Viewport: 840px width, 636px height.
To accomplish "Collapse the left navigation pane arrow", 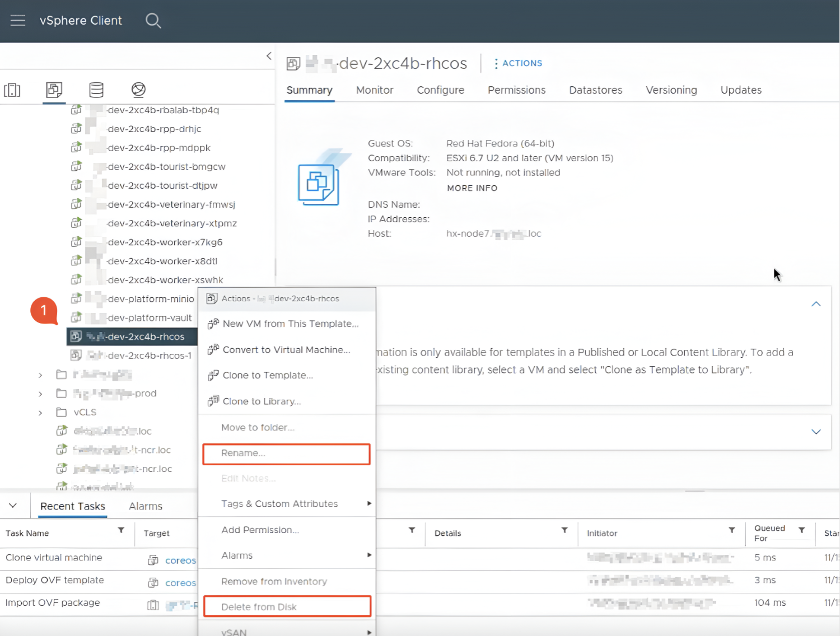I will (269, 56).
